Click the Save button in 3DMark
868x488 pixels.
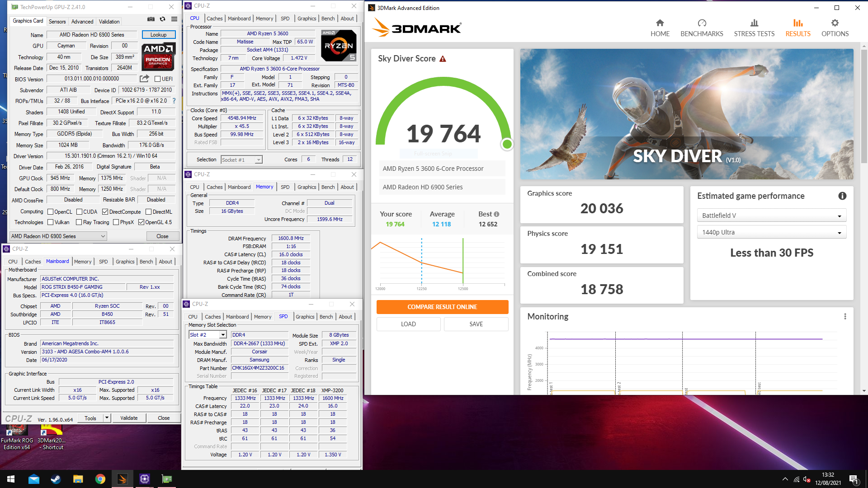(x=476, y=324)
